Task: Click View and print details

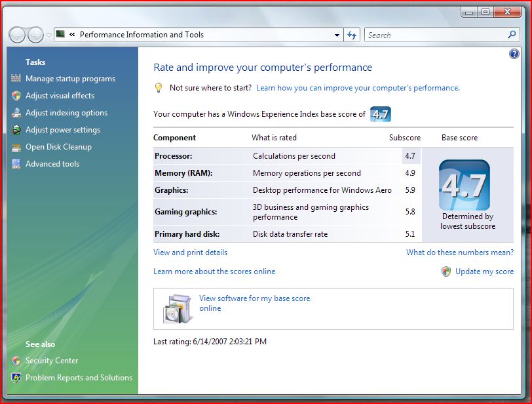Action: click(x=191, y=253)
